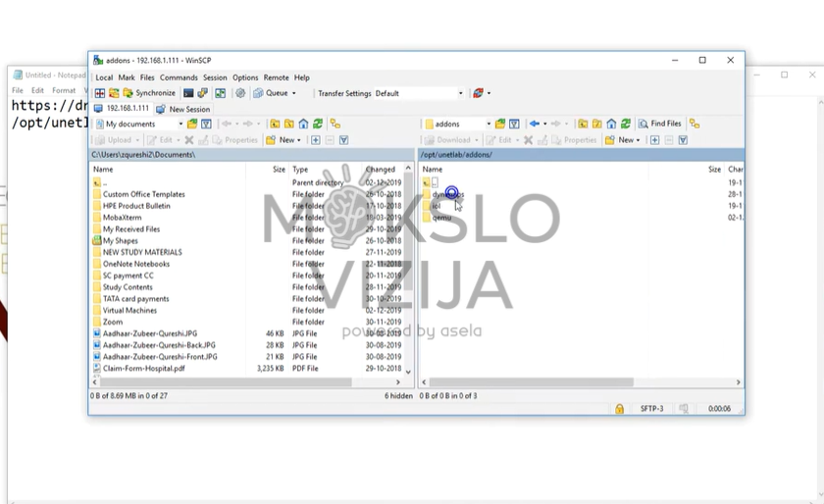
Task: Click the remote panel Filter icon
Action: 514,124
